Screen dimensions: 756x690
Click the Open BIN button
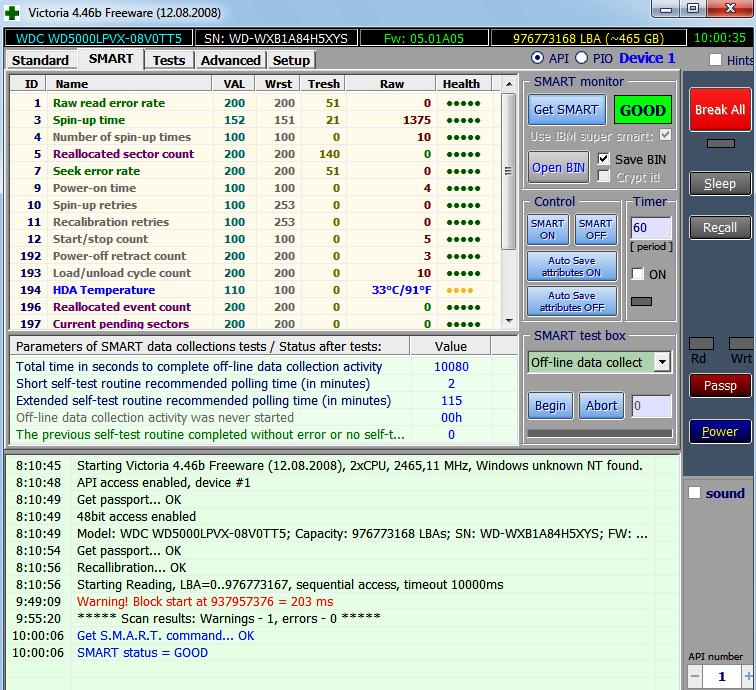558,167
